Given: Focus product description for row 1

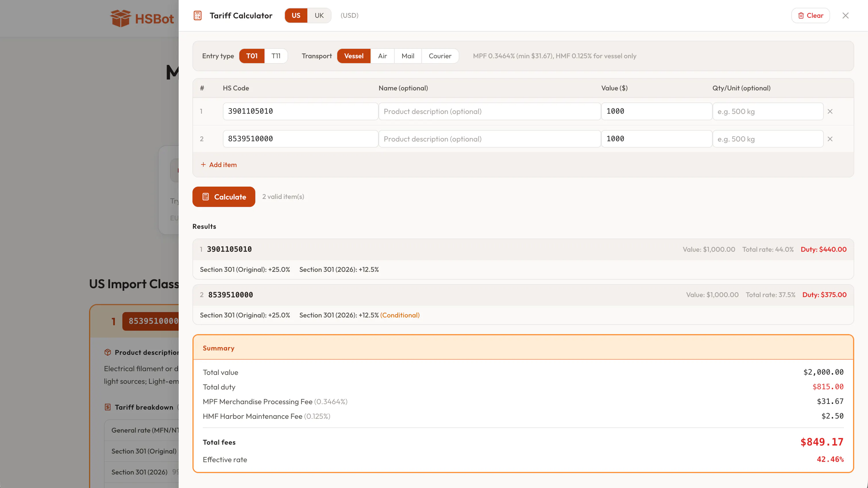Looking at the screenshot, I should [x=490, y=111].
